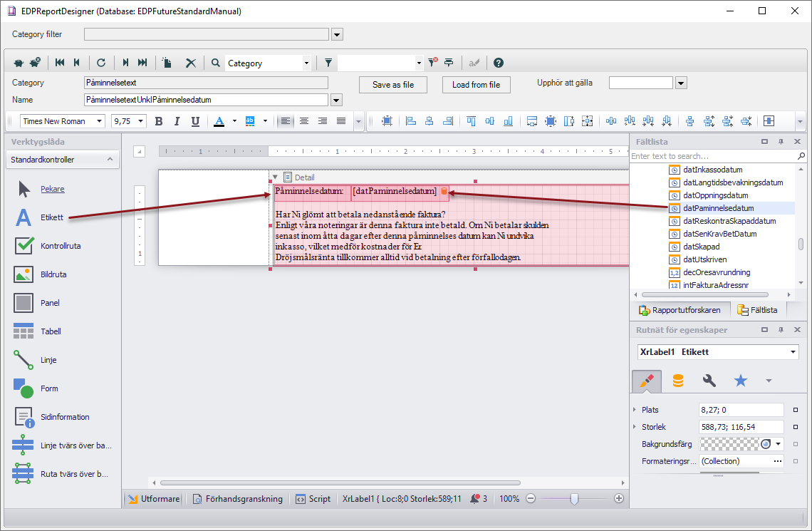Click the zoom in plus button

point(619,498)
